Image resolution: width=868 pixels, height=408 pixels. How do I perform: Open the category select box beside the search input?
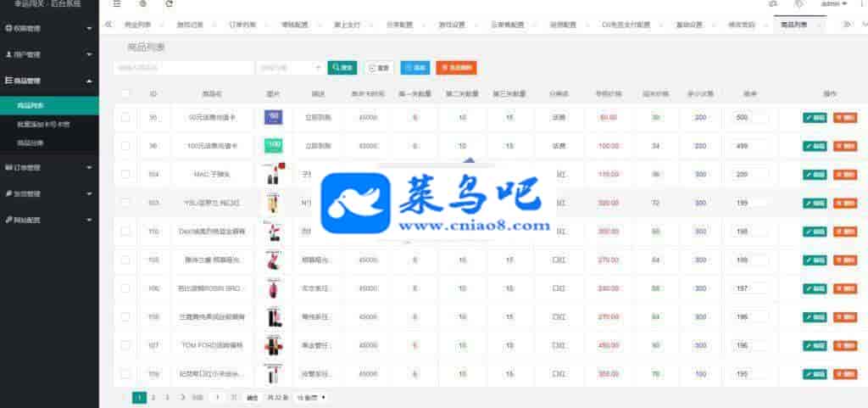(x=290, y=67)
